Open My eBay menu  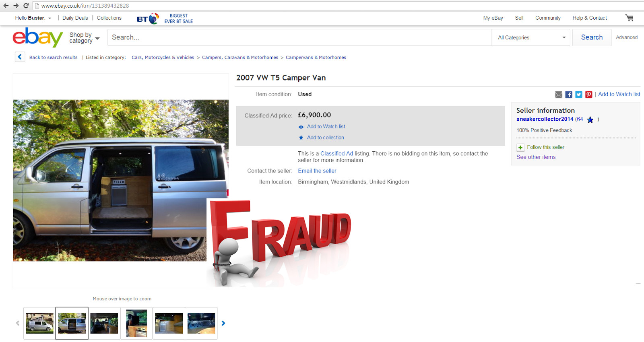(x=493, y=18)
